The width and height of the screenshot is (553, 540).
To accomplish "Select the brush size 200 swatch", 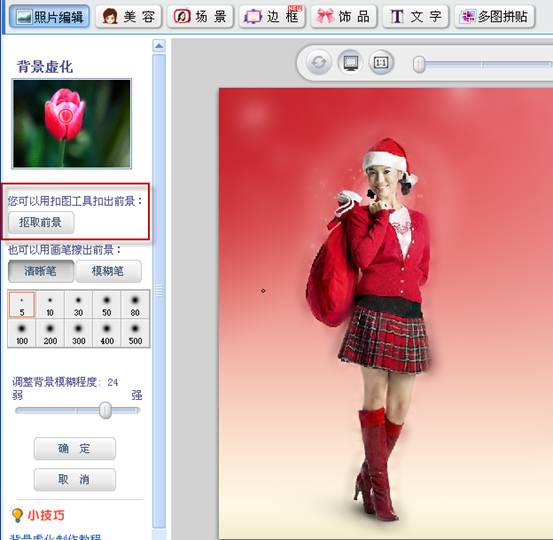I will (x=50, y=334).
